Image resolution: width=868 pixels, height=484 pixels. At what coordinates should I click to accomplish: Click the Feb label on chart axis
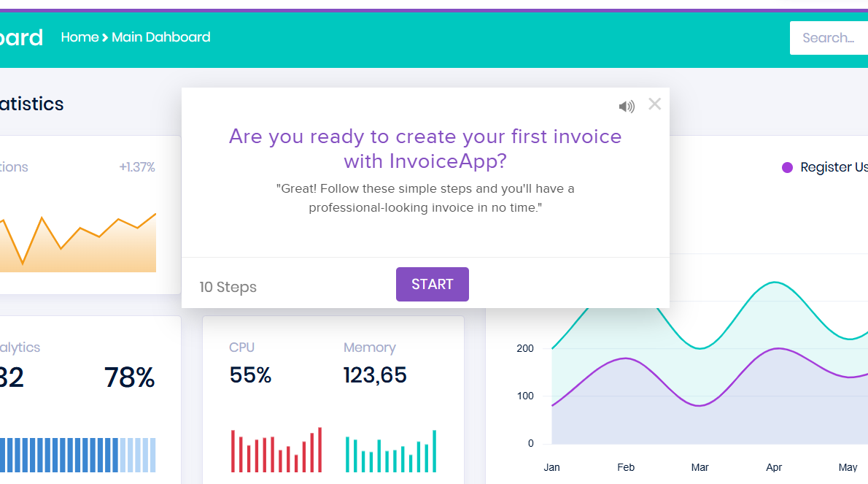pos(626,467)
